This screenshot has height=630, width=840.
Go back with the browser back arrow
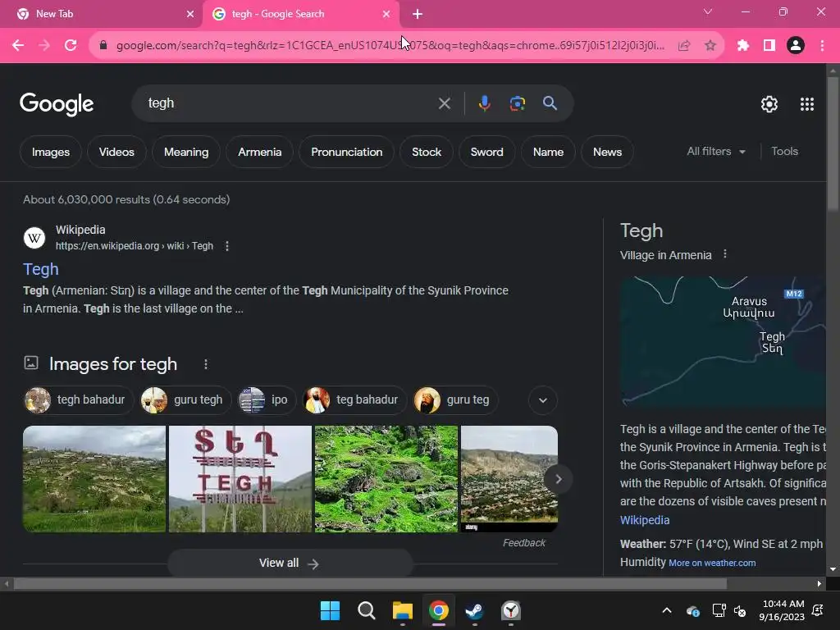point(18,46)
